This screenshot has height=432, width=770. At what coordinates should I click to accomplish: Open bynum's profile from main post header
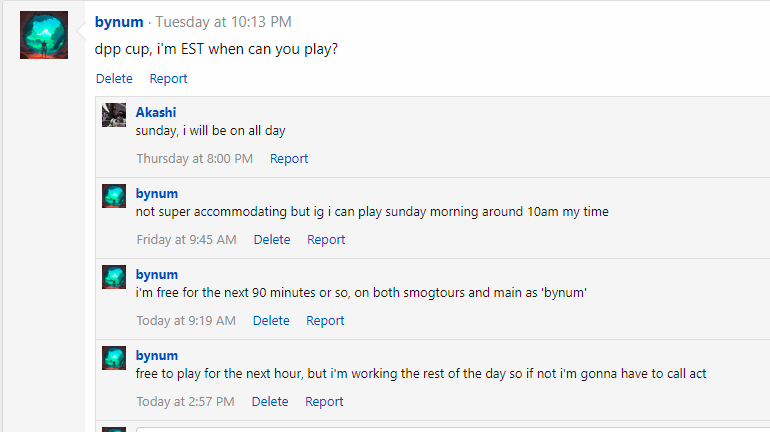(119, 22)
